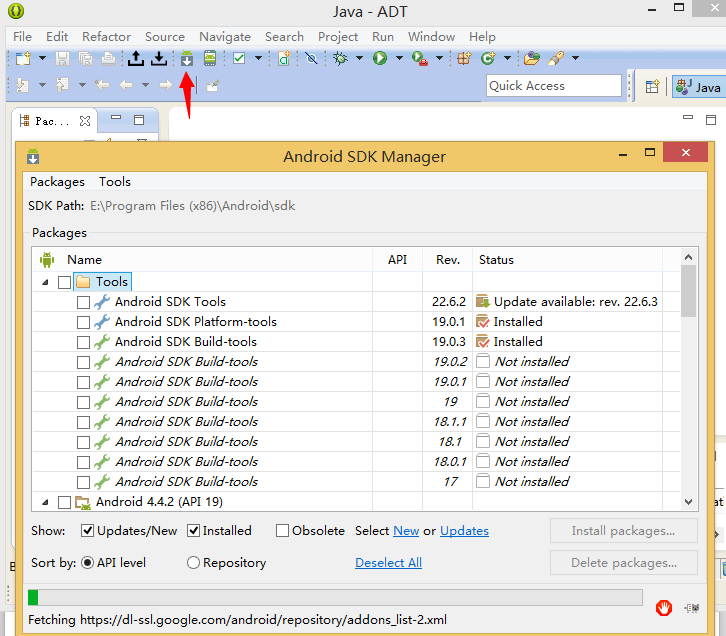Click the Quick Access search field
The image size is (726, 636).
click(554, 86)
